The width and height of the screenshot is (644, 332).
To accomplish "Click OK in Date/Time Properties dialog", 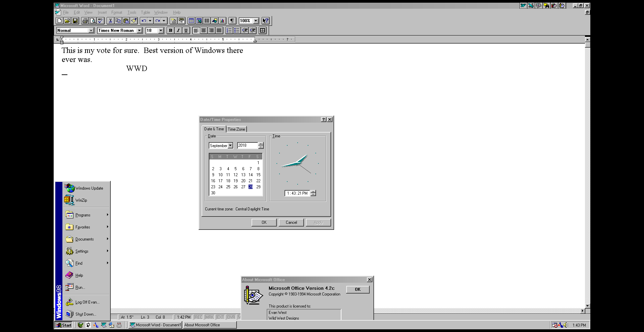I will pos(264,222).
